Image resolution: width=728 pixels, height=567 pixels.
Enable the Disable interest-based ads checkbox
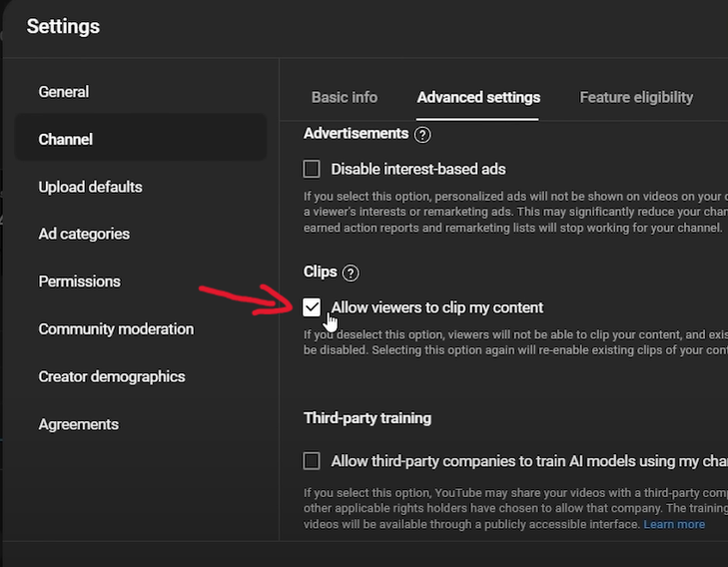pyautogui.click(x=312, y=169)
